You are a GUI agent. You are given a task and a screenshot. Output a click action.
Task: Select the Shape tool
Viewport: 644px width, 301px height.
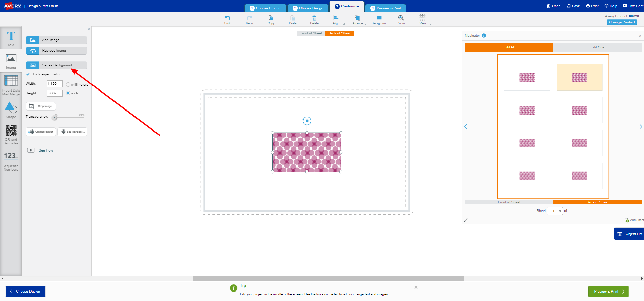11,109
